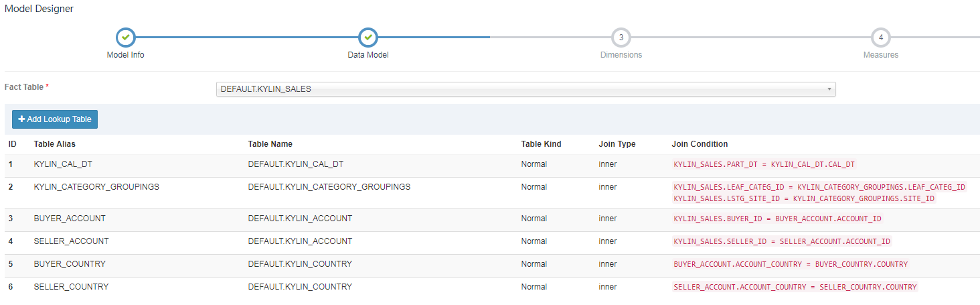Open the Fact Table dropdown
This screenshot has width=980, height=305.
tap(525, 89)
